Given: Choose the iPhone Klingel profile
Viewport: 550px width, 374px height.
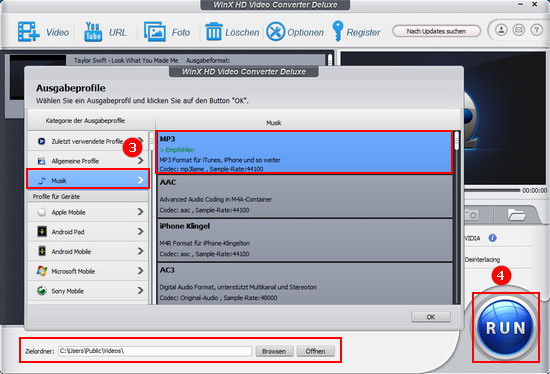Looking at the screenshot, I should tap(304, 240).
